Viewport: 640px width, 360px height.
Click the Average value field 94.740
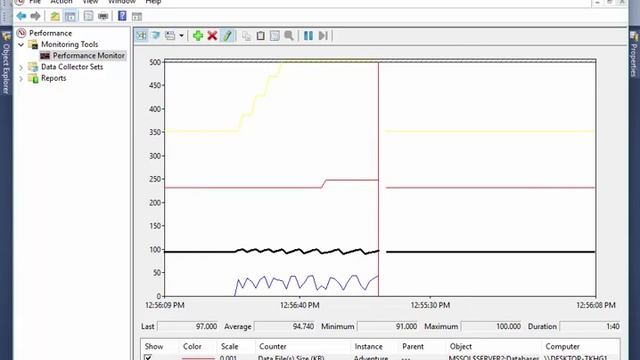tap(285, 327)
